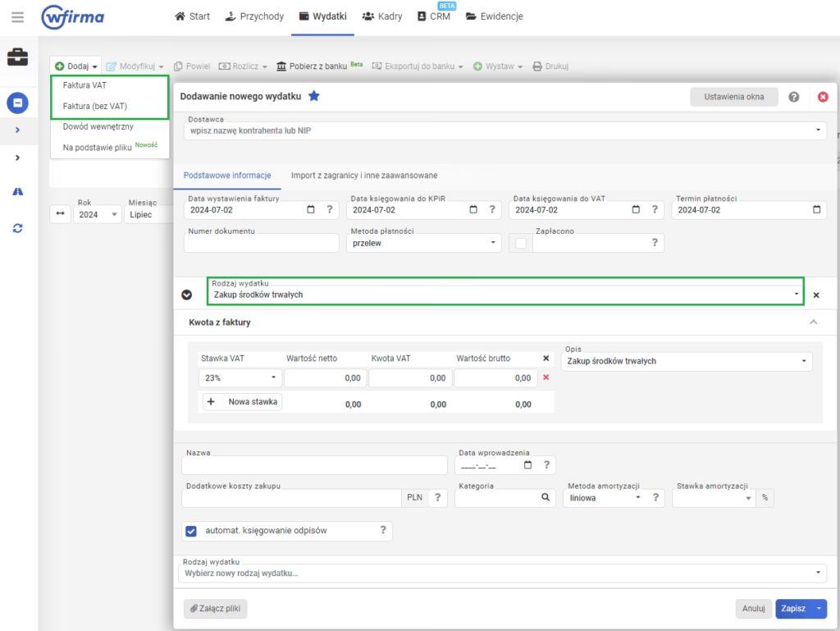This screenshot has width=840, height=631.
Task: Switch to Import z zagranicy i inne zaawansowane tab
Action: tap(363, 176)
